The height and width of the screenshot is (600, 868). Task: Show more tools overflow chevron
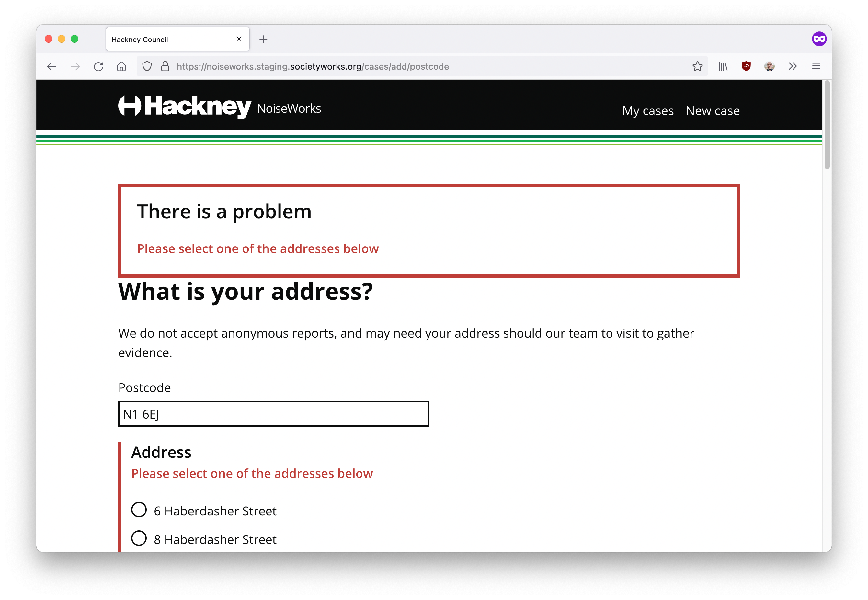793,66
